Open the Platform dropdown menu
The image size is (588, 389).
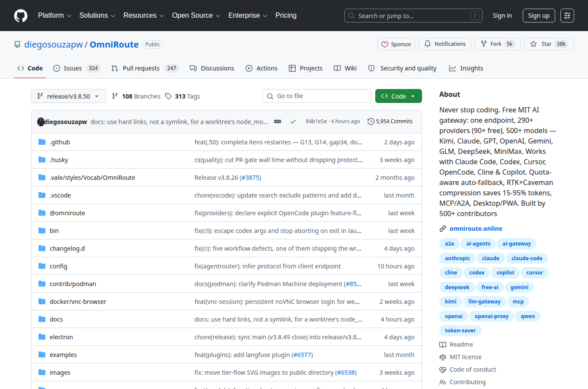coord(55,16)
